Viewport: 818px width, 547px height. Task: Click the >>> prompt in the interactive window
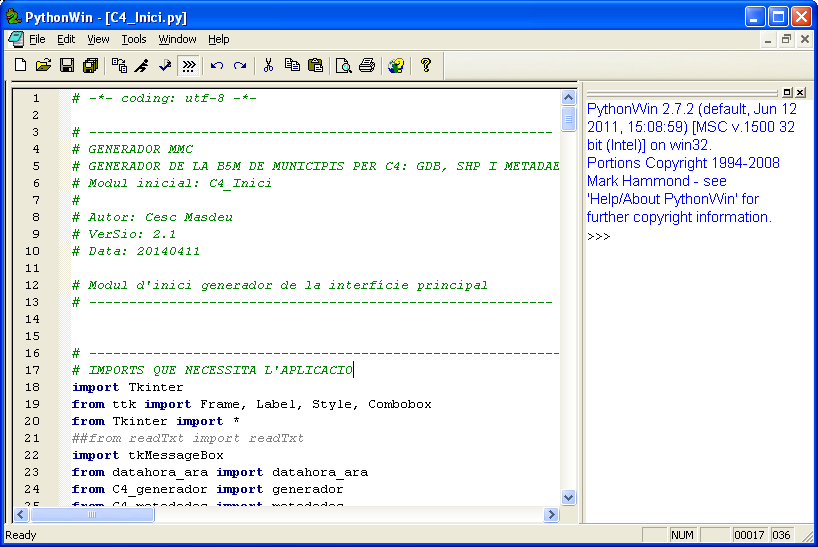tap(598, 237)
